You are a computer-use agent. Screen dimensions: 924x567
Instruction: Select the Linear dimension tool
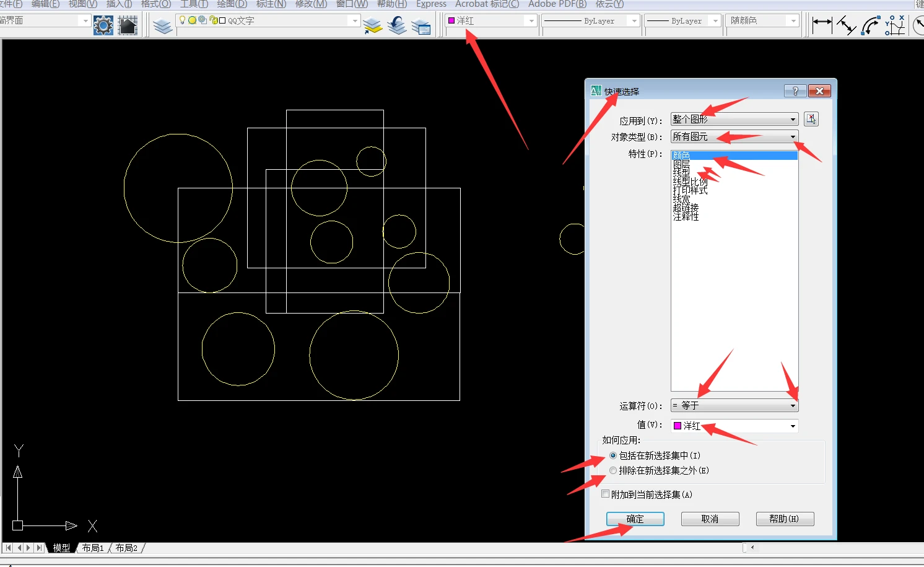(x=822, y=25)
